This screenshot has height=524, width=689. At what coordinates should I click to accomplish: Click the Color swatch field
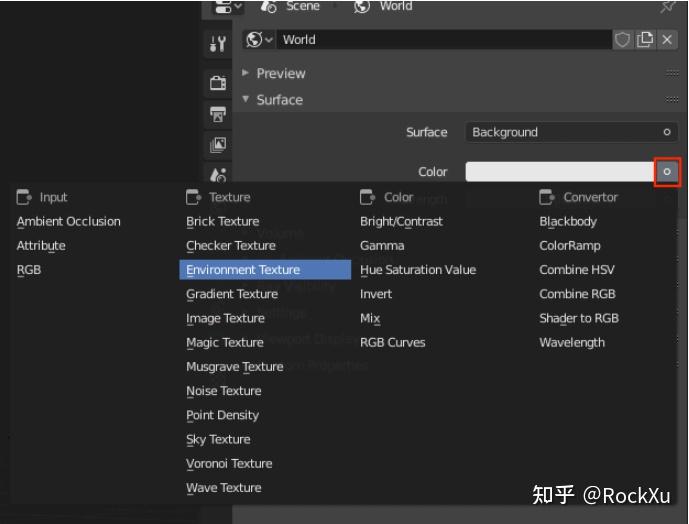coord(559,172)
